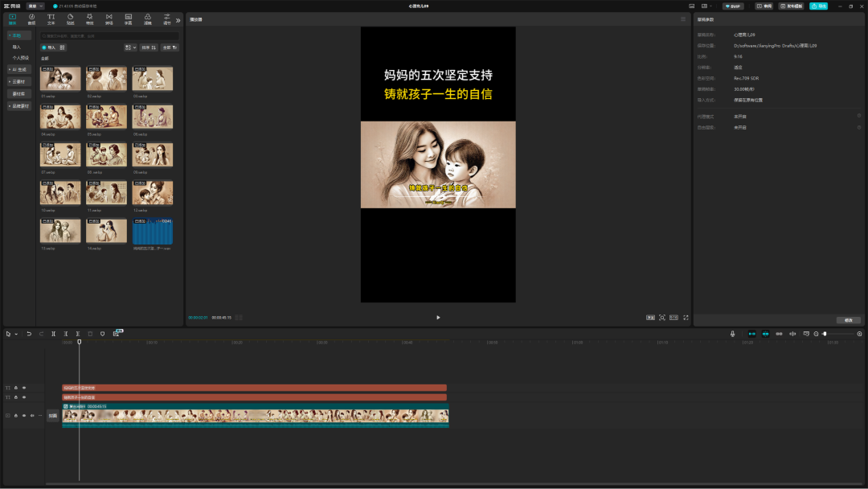This screenshot has height=489, width=868.
Task: Mute the main video track audio
Action: pos(32,415)
